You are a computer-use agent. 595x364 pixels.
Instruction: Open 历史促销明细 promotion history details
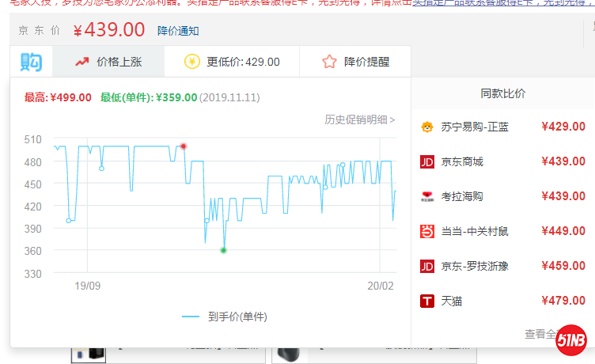(x=359, y=119)
